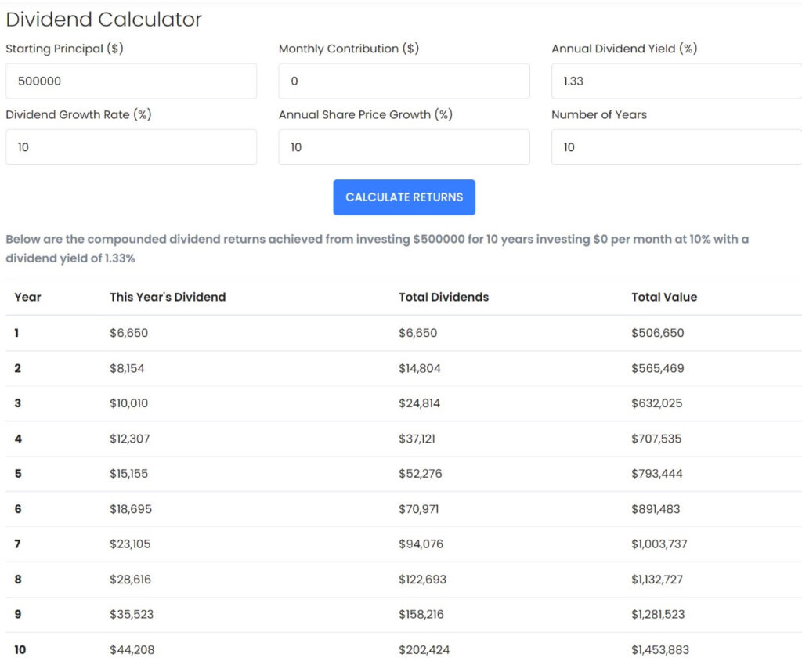Select the $12,307 dividend cell
802x672 pixels.
pos(130,439)
